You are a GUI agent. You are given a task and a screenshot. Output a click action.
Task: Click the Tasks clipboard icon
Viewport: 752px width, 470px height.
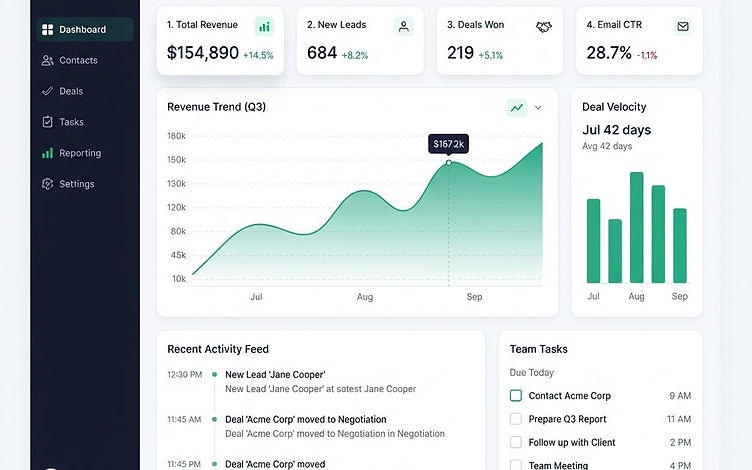[47, 122]
